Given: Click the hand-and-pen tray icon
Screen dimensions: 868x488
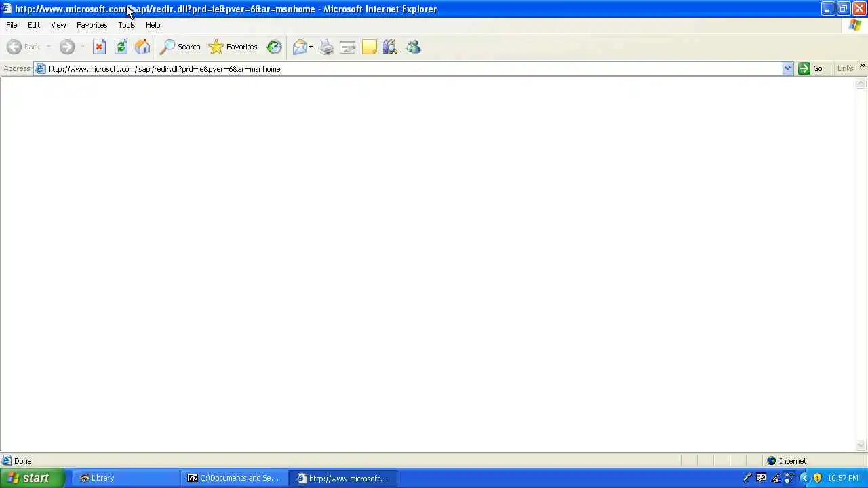Looking at the screenshot, I should 776,478.
